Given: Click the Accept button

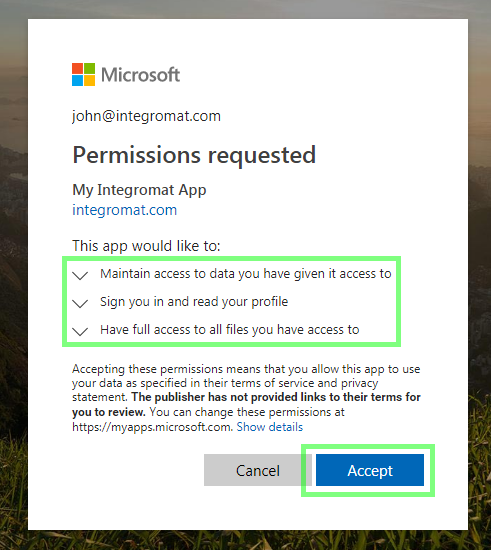Looking at the screenshot, I should coord(370,470).
